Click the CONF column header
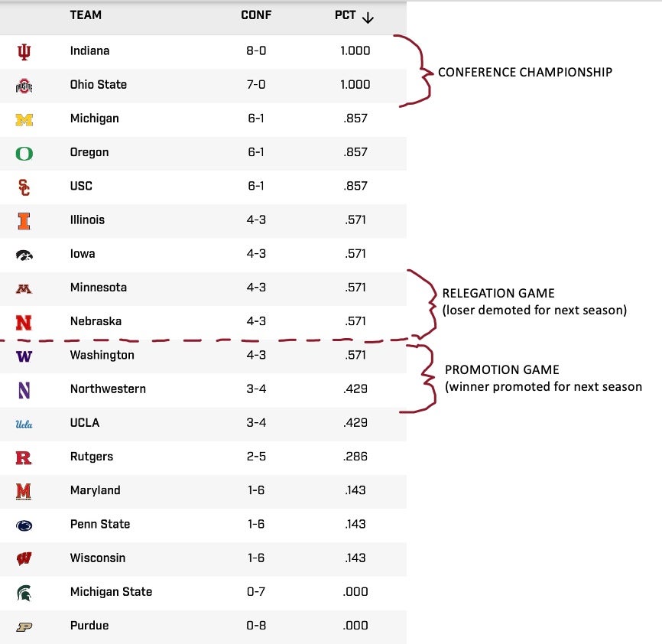 pyautogui.click(x=256, y=15)
